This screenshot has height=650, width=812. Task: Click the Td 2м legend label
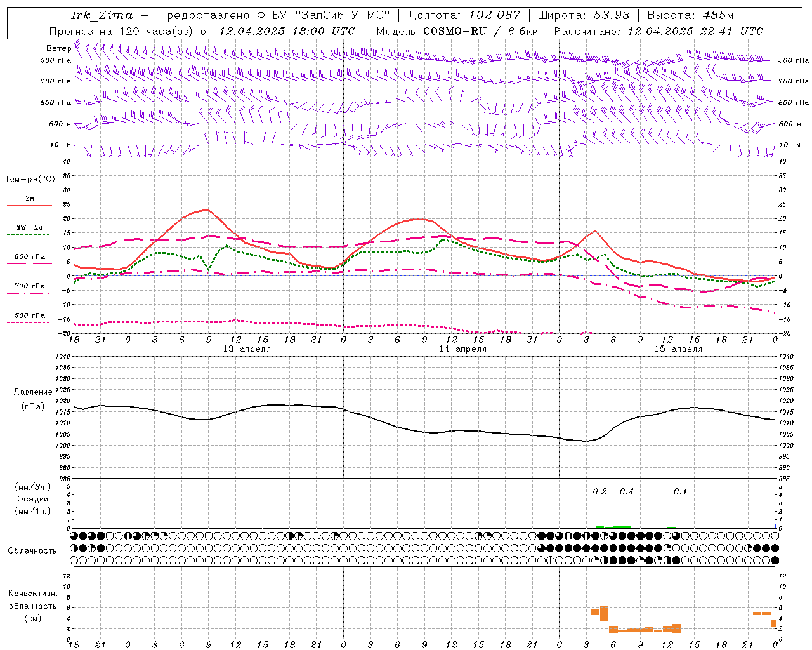29,227
